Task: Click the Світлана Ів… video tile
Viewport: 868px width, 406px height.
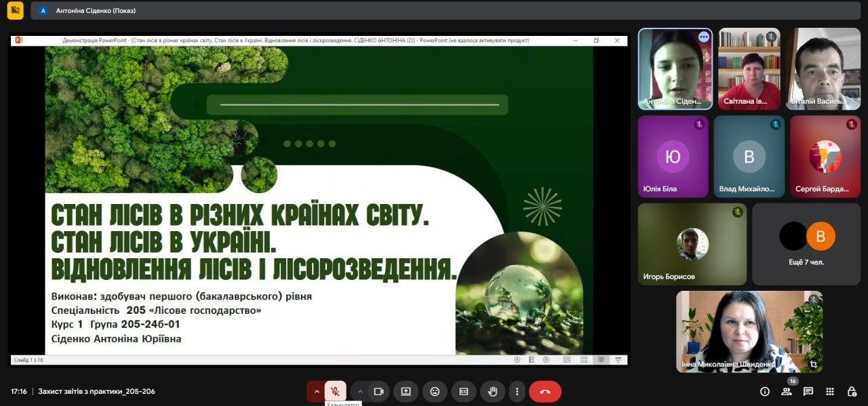Action: (x=749, y=68)
